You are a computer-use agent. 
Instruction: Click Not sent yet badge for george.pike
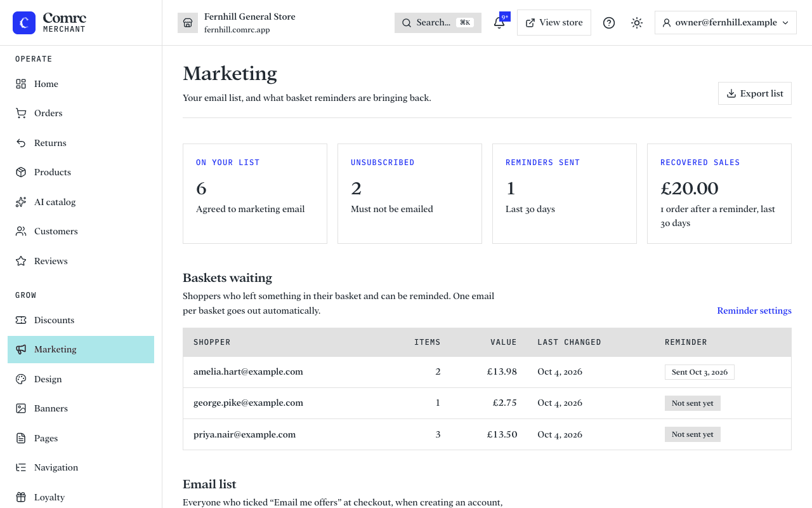coord(693,403)
